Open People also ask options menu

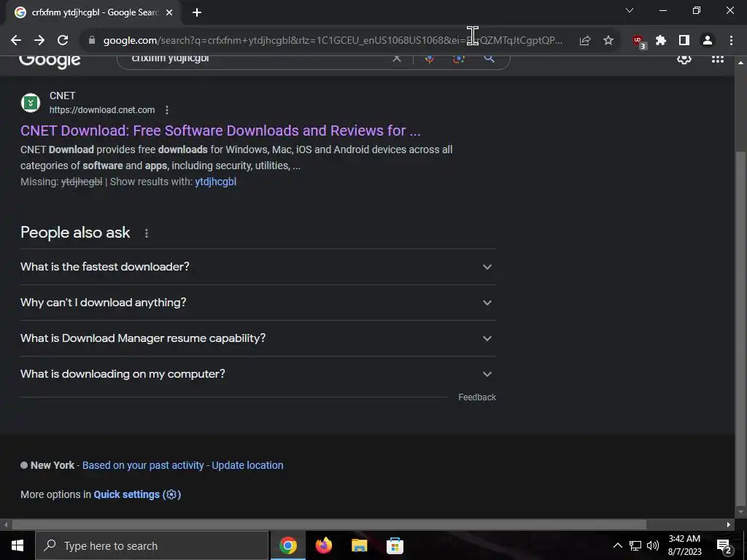point(146,233)
